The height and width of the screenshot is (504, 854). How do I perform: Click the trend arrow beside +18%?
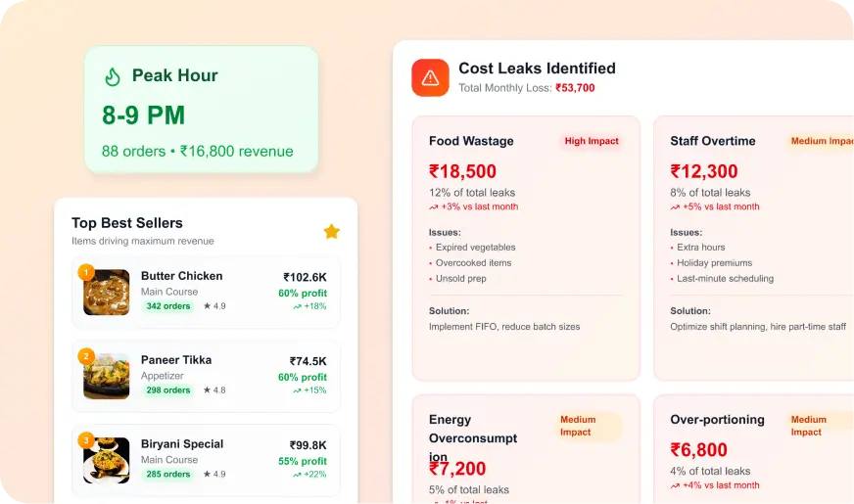point(297,306)
